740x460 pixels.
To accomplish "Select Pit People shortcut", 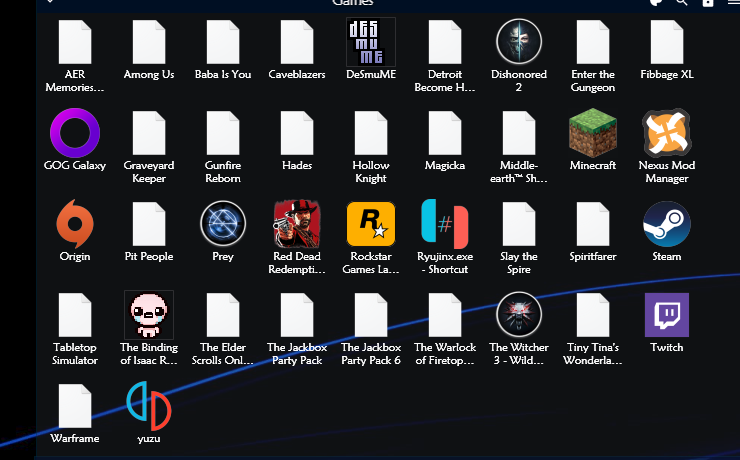I will click(x=149, y=224).
